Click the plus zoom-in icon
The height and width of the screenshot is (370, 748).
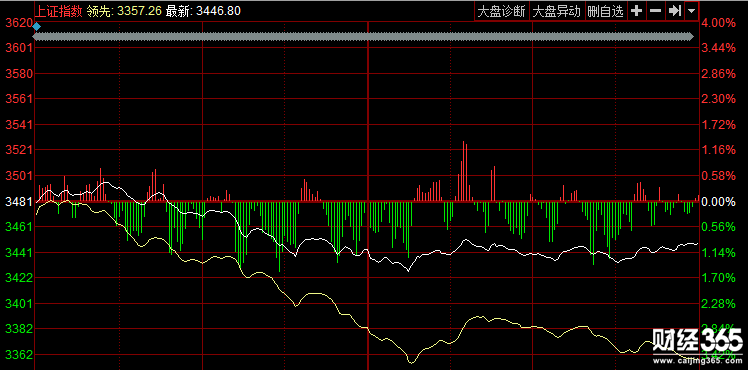click(636, 11)
